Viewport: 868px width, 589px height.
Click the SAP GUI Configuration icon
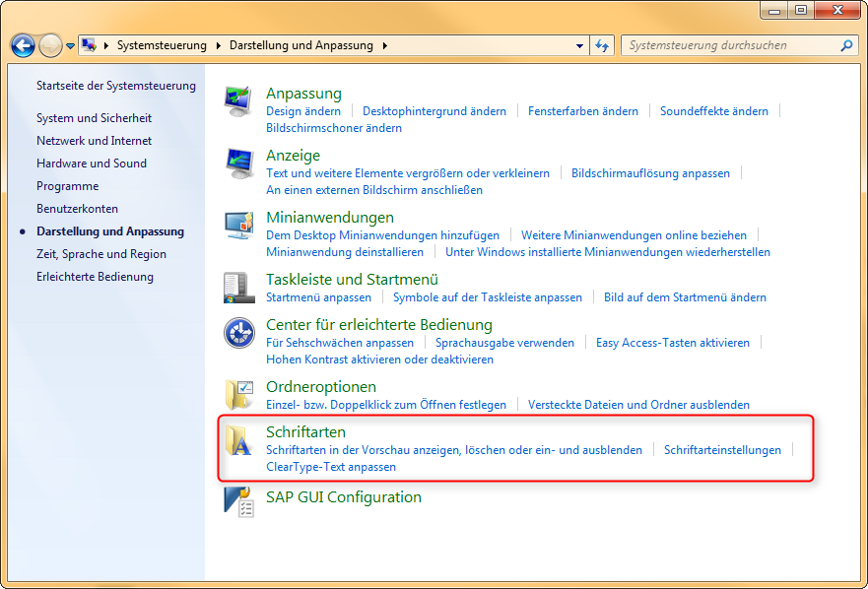pos(238,502)
